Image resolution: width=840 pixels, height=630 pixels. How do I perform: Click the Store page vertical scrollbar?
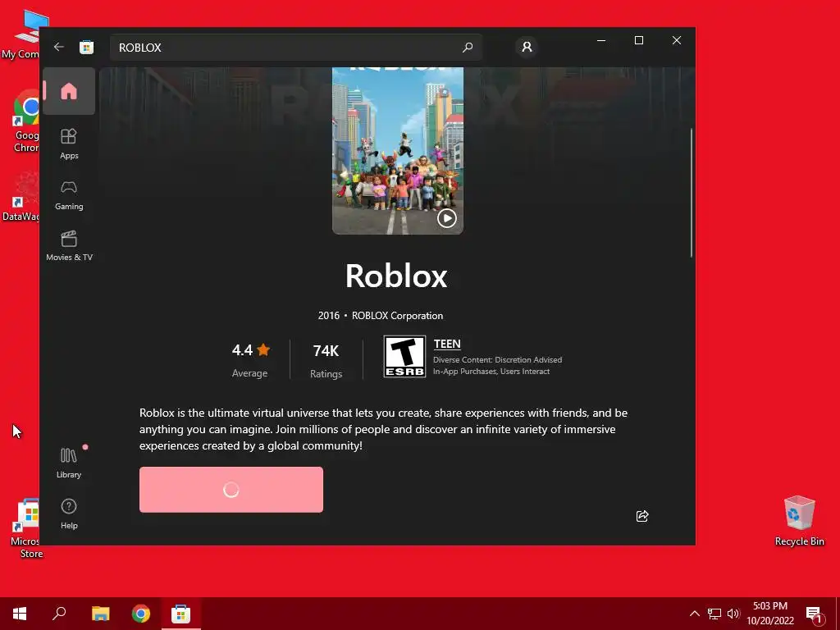pos(691,193)
